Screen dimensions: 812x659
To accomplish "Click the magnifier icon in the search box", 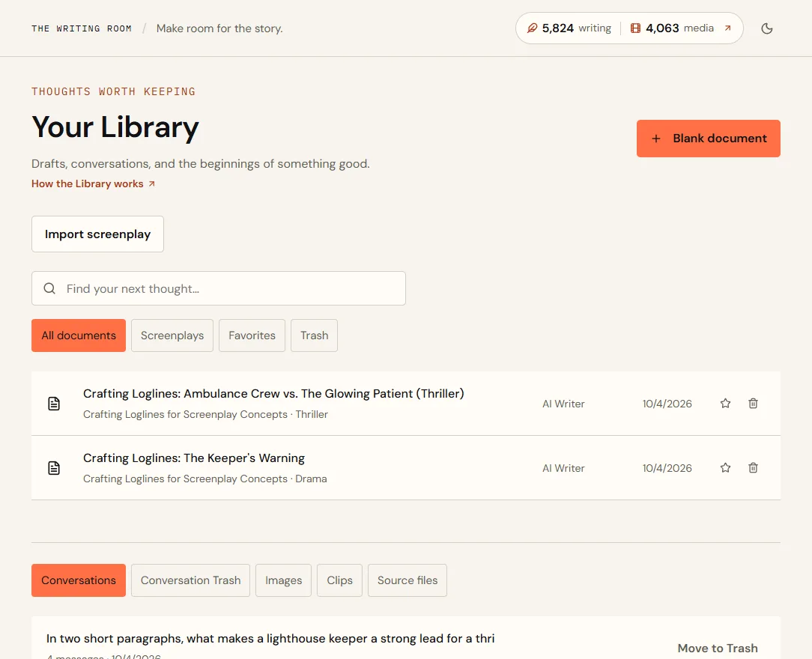I will point(49,288).
